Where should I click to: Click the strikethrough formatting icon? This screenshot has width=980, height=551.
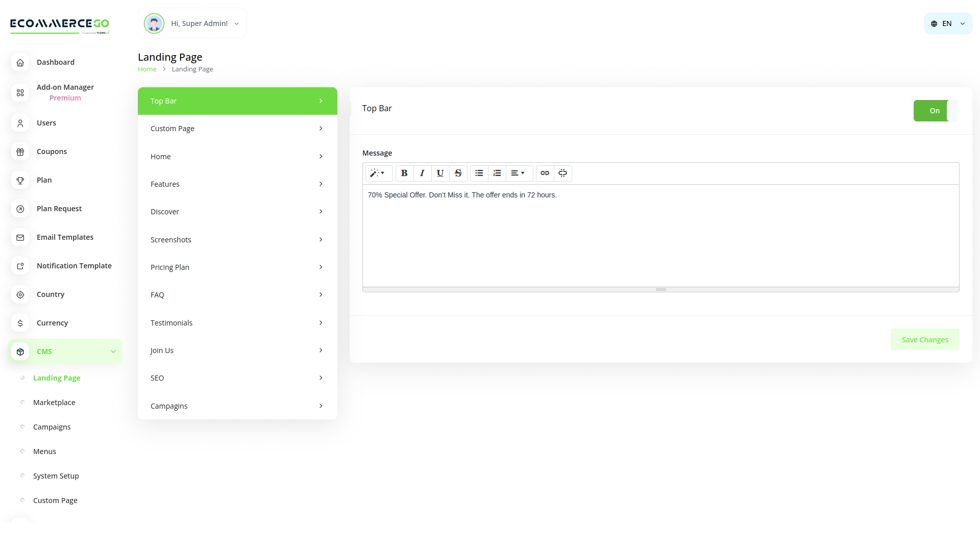458,173
